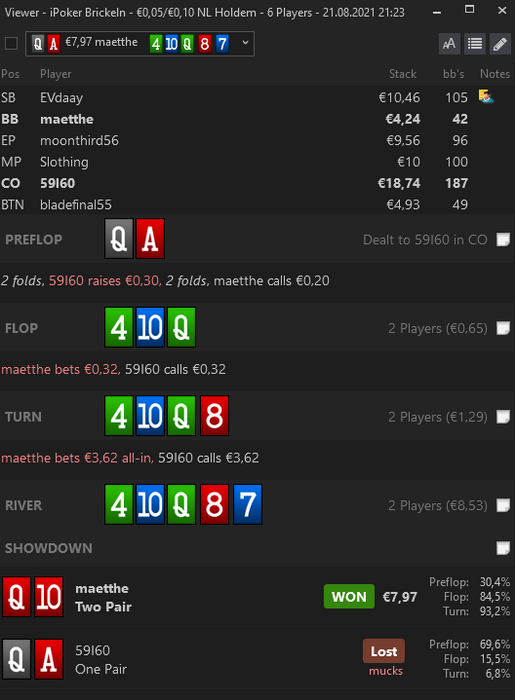Add a note on the TURN street

point(503,417)
